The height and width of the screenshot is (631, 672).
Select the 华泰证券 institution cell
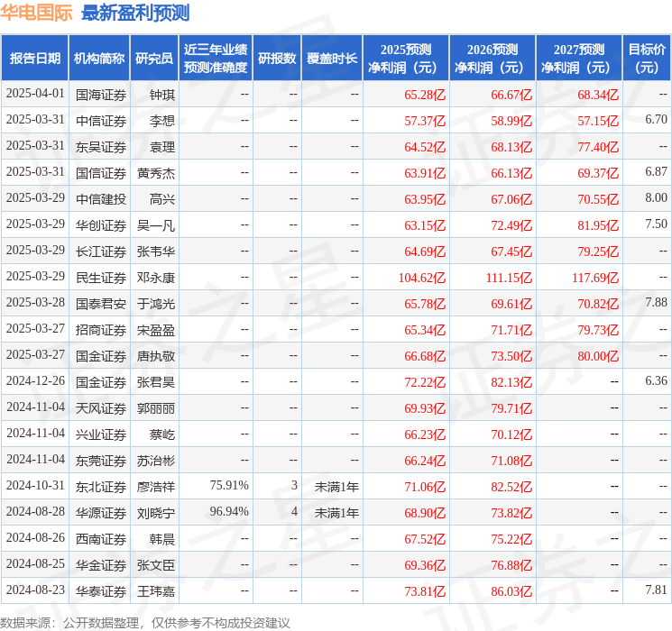(101, 591)
